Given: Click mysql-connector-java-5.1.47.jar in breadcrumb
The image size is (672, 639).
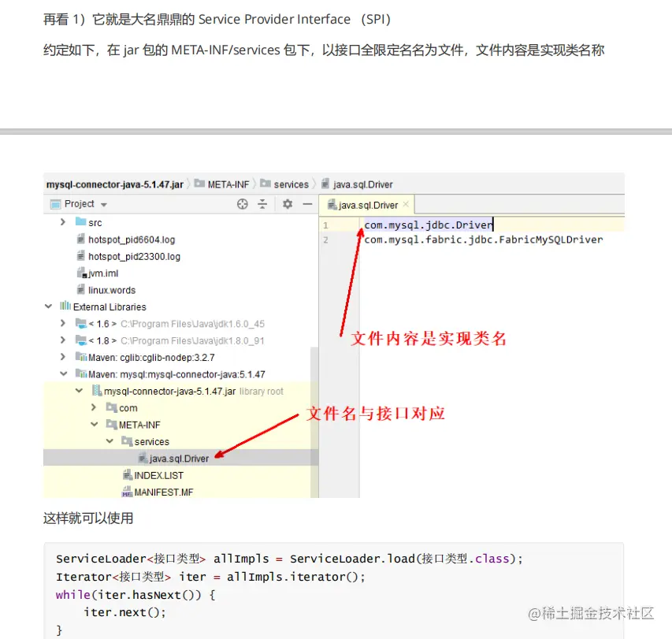Looking at the screenshot, I should 115,184.
